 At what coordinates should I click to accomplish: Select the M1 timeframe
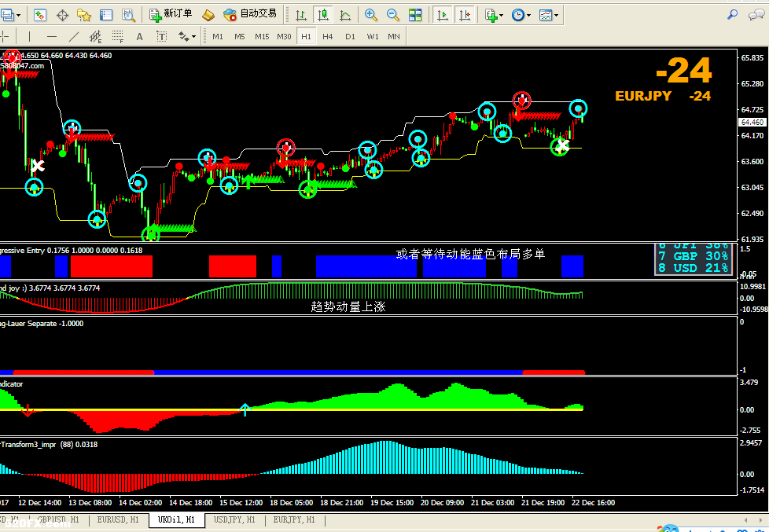[x=218, y=36]
